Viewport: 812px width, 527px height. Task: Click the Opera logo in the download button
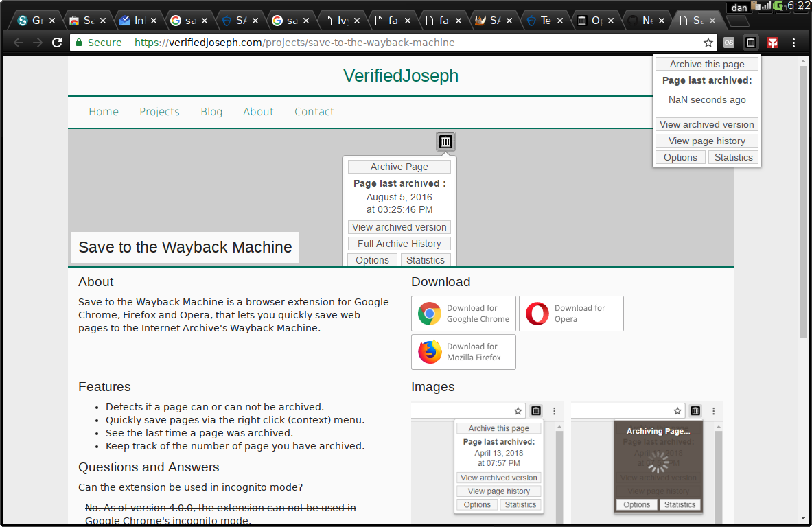pos(537,314)
